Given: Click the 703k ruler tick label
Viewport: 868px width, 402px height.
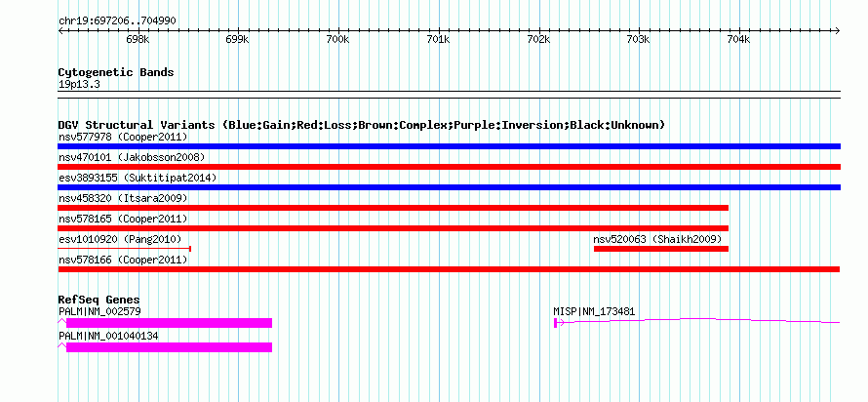Looking at the screenshot, I should 638,39.
